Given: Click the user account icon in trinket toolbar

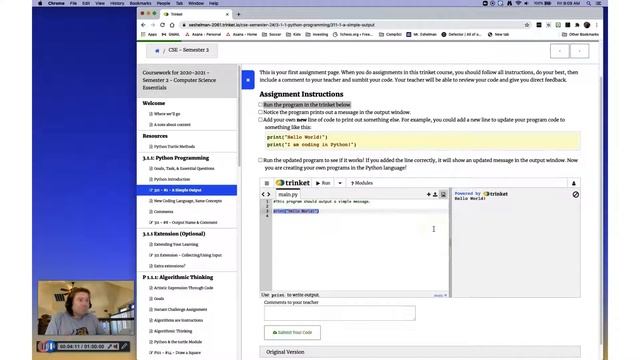Looking at the screenshot, I should [573, 183].
